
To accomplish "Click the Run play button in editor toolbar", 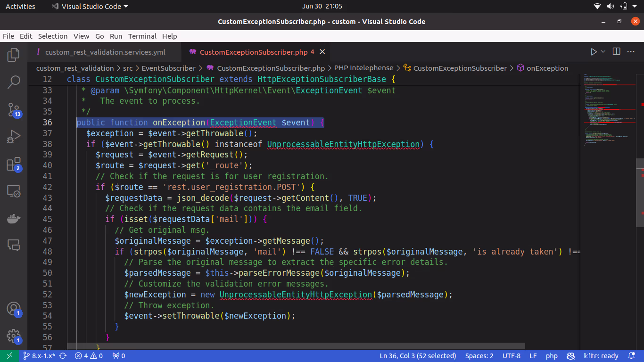I will (x=594, y=52).
